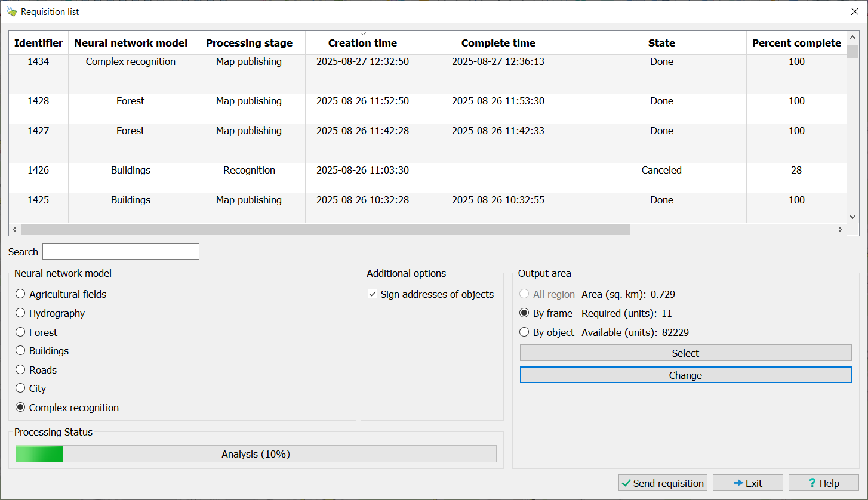Choose the Roads model option
Image resolution: width=868 pixels, height=500 pixels.
(21, 370)
